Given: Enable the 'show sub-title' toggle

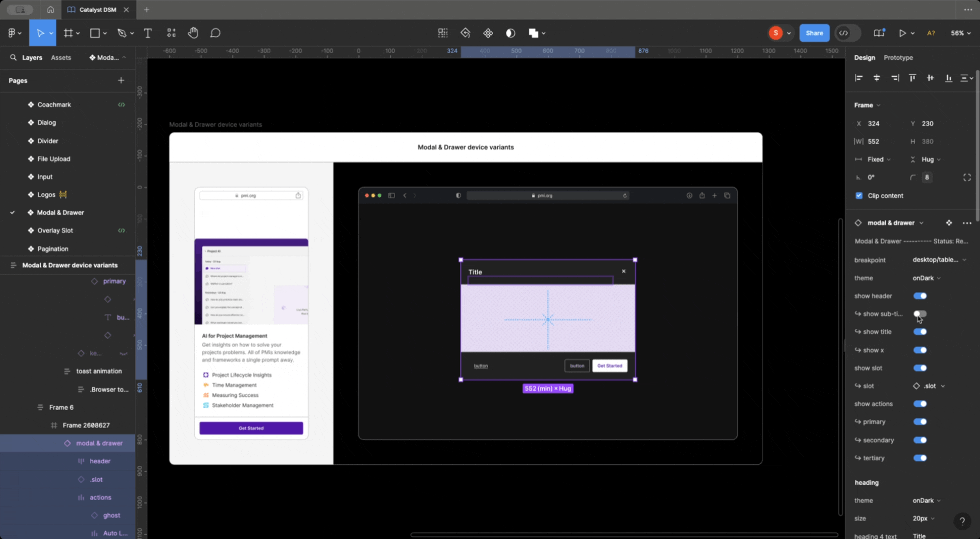Looking at the screenshot, I should pyautogui.click(x=920, y=313).
